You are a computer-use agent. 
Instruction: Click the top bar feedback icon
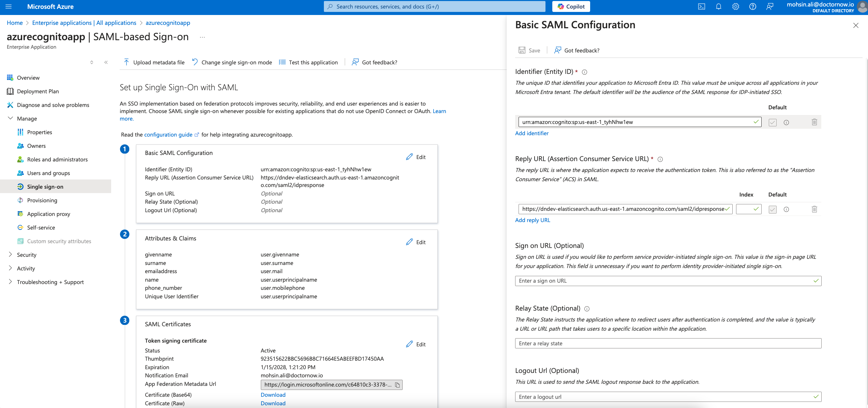(769, 6)
